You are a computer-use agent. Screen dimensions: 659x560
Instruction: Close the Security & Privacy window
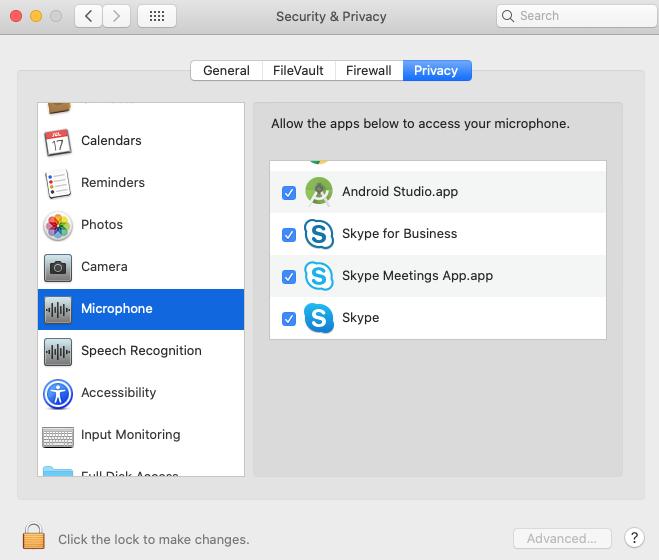16,16
